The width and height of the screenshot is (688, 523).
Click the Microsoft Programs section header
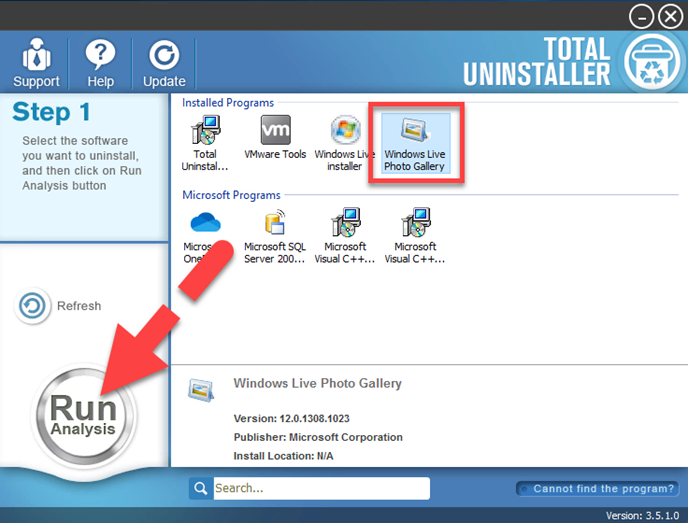tap(231, 195)
